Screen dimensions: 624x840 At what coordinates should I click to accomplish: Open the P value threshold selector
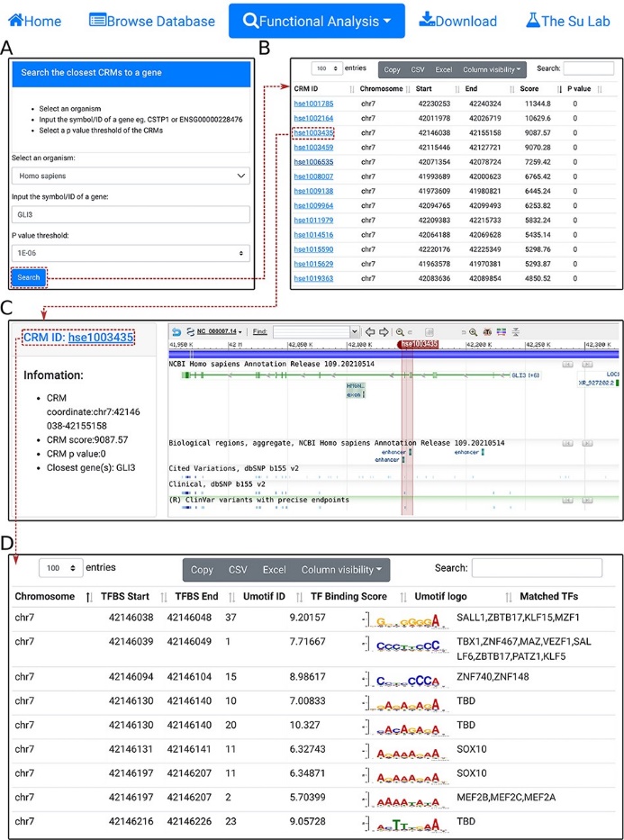(x=131, y=253)
